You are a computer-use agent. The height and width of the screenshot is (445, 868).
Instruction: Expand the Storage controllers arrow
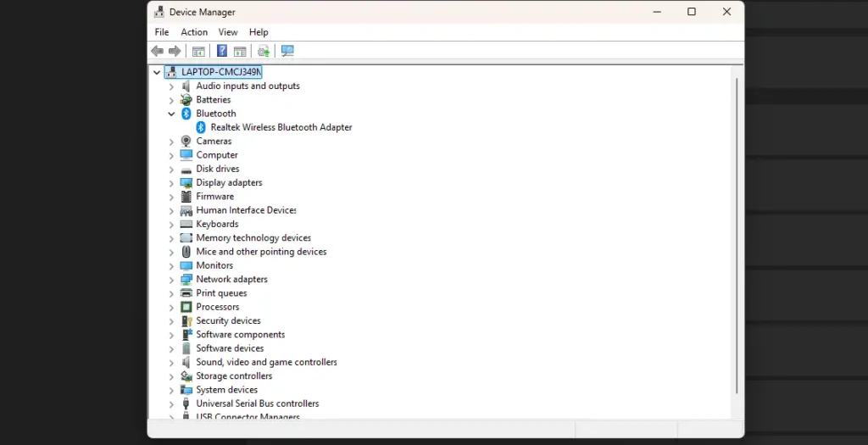[171, 377]
